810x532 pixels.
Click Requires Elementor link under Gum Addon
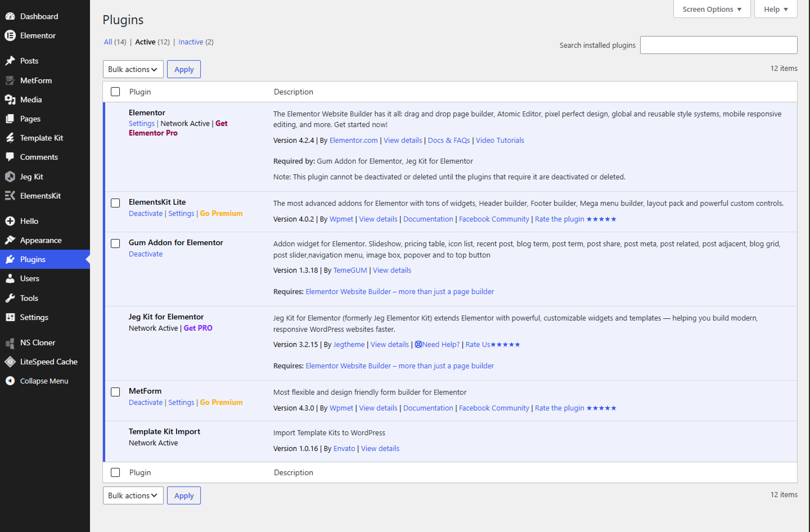click(x=400, y=292)
